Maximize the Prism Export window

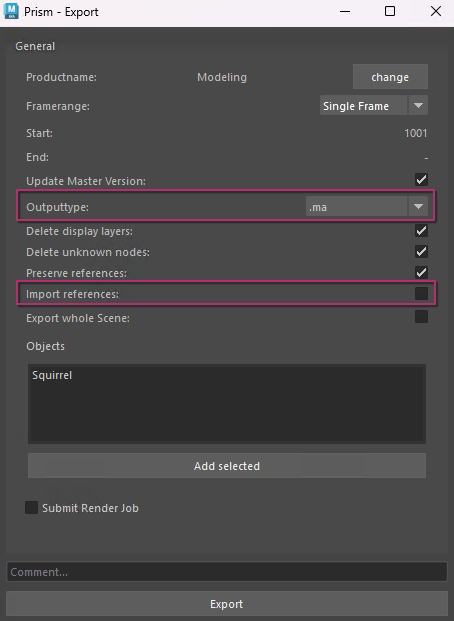pos(390,11)
